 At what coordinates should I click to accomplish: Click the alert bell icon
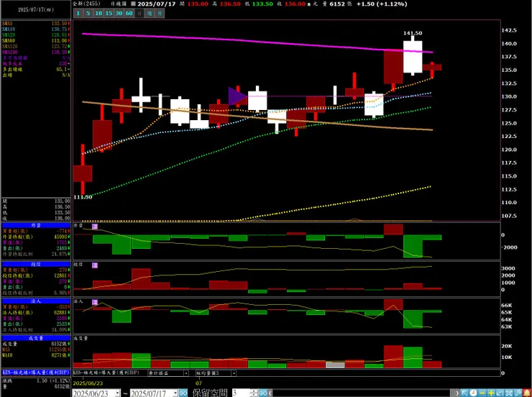526,393
